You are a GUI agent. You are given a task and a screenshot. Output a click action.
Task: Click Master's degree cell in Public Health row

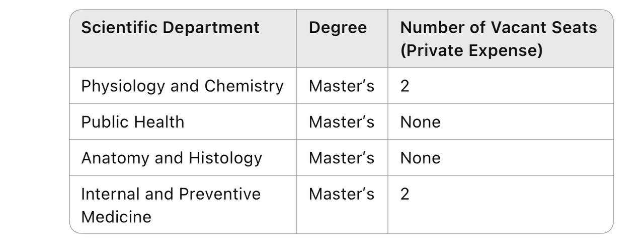(x=341, y=122)
